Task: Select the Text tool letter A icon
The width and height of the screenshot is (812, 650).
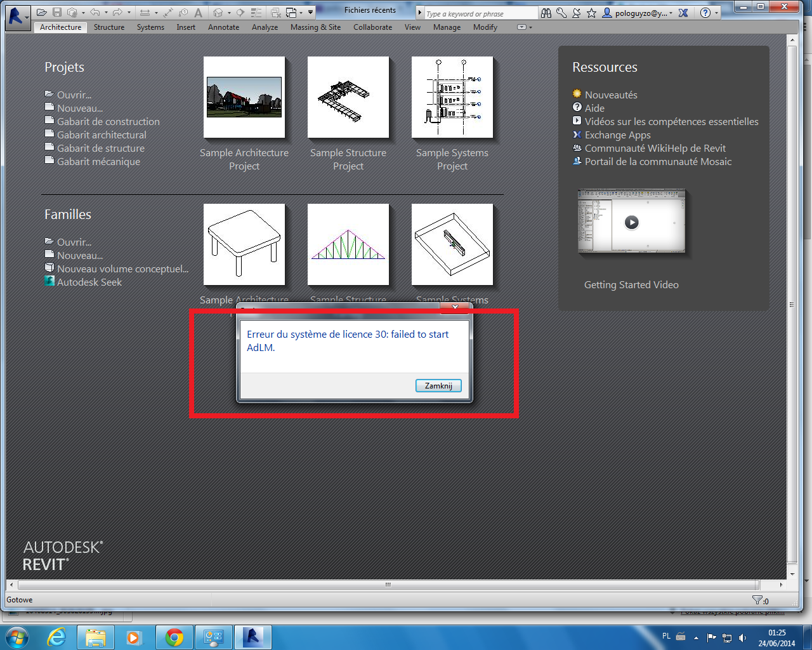Action: click(199, 13)
